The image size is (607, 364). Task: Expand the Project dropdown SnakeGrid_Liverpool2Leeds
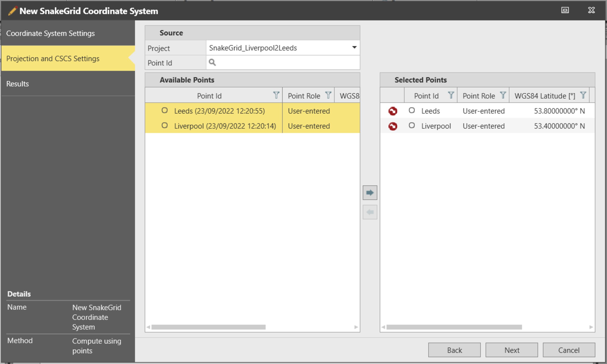point(354,47)
